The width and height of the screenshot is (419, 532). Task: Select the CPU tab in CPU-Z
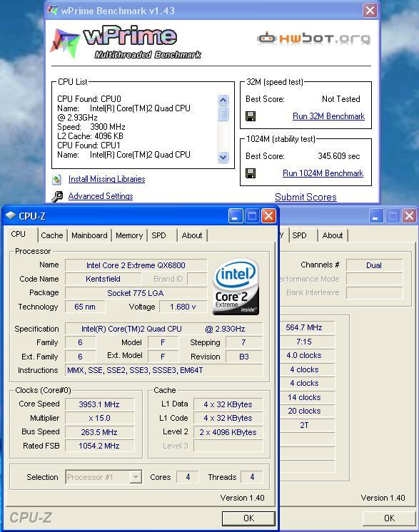pos(19,234)
